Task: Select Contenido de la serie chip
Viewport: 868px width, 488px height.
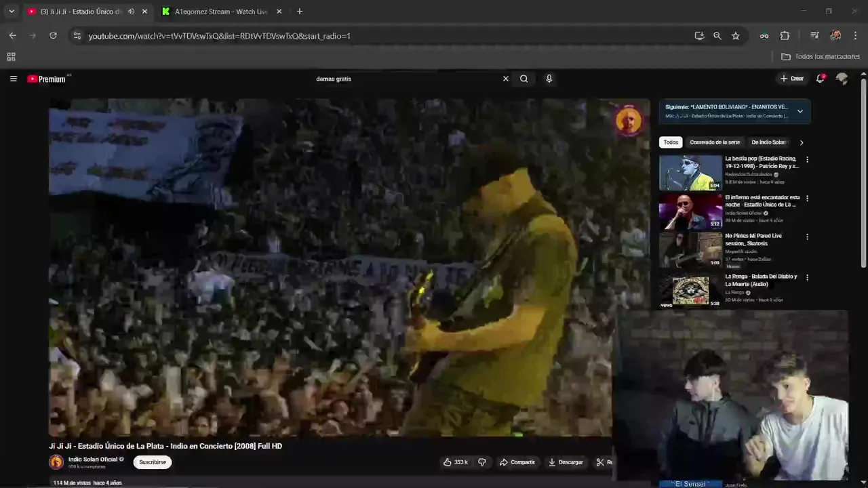Action: pyautogui.click(x=715, y=142)
